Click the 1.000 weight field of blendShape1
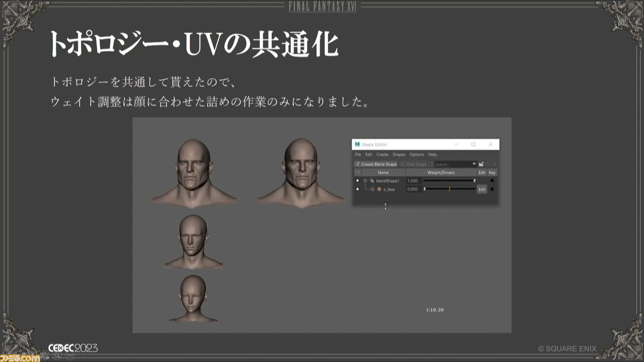Image resolution: width=644 pixels, height=362 pixels. [414, 181]
